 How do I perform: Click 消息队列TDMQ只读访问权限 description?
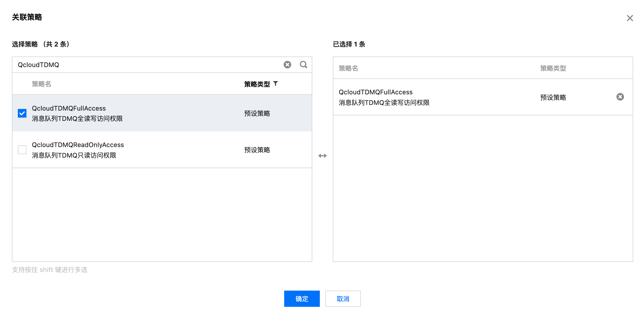[x=74, y=155]
